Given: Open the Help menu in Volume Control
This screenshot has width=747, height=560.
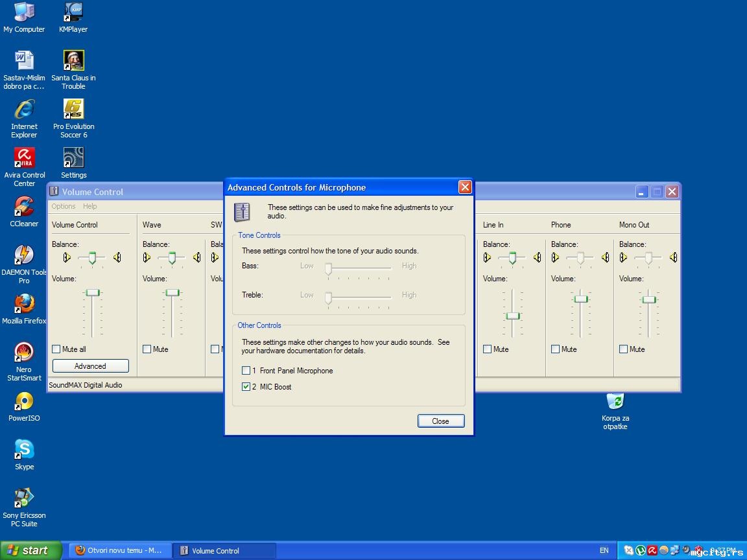Looking at the screenshot, I should pos(90,206).
